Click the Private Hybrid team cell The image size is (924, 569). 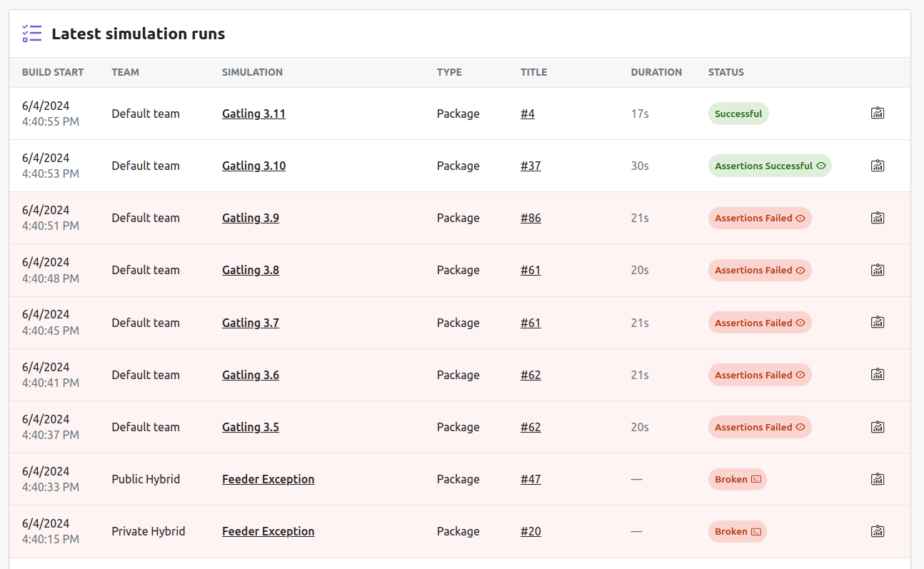149,531
